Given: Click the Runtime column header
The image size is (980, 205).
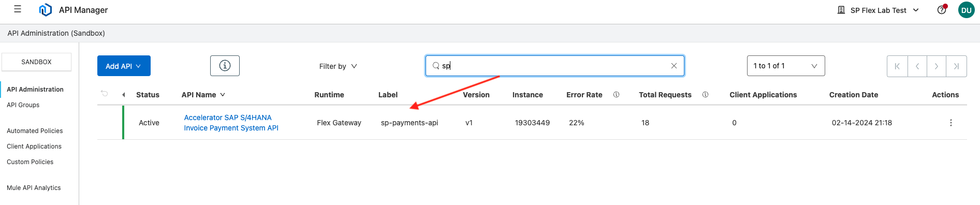Looking at the screenshot, I should click(329, 95).
